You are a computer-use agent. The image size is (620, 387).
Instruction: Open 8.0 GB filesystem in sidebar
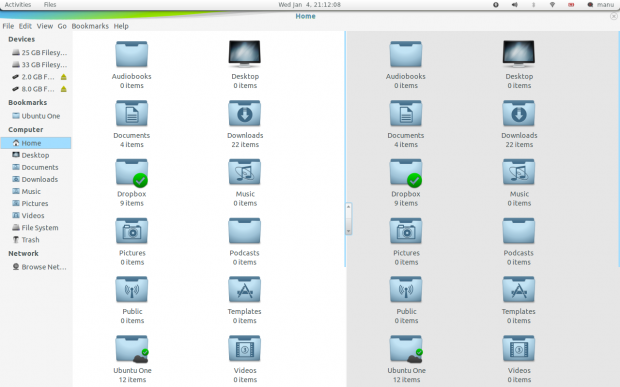click(33, 89)
